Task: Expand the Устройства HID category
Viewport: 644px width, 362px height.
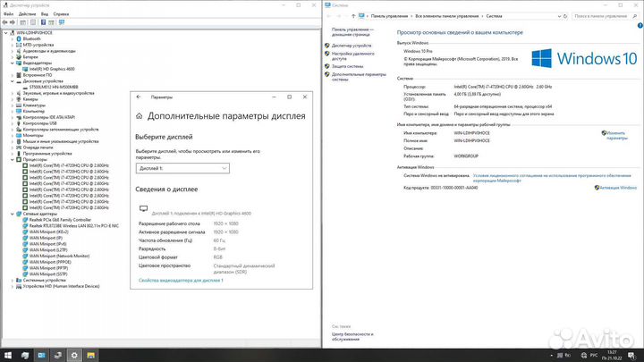Action: [x=13, y=287]
